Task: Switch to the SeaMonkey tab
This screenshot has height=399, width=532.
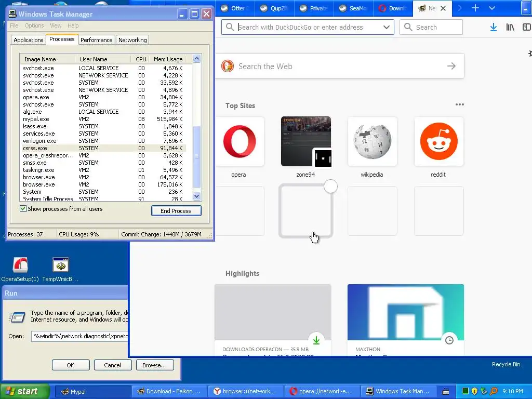Action: (x=353, y=8)
